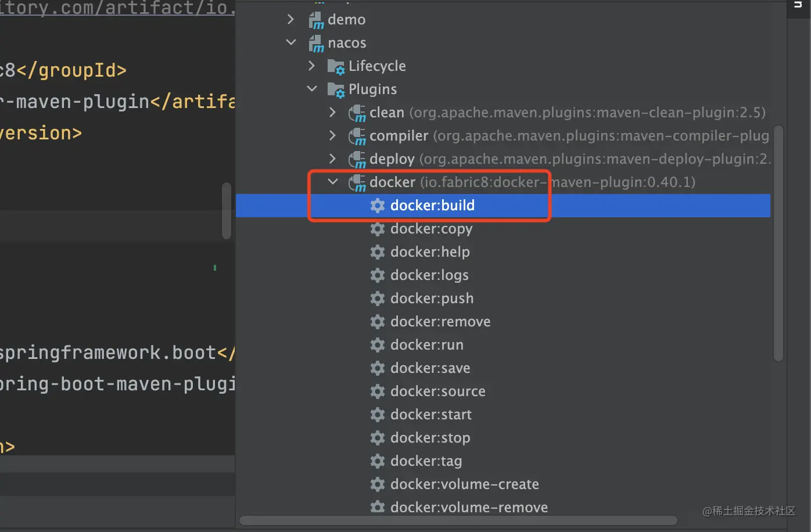Collapse the Plugins node

pos(312,89)
